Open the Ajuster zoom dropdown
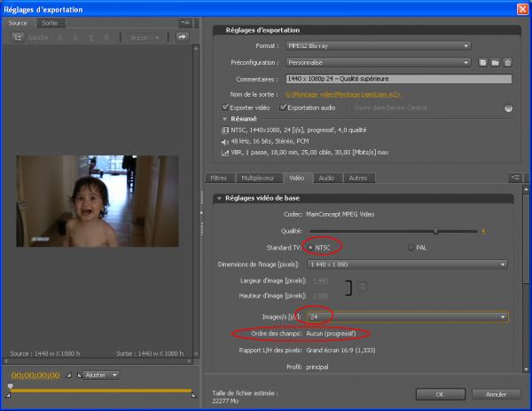532x411 pixels. point(100,375)
